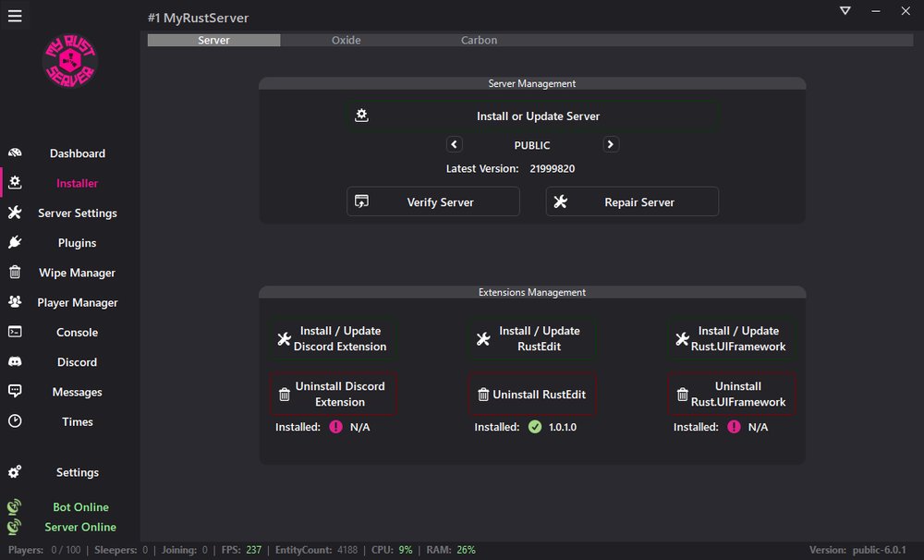Click the Repair Server button
This screenshot has height=560, width=924.
pos(632,201)
